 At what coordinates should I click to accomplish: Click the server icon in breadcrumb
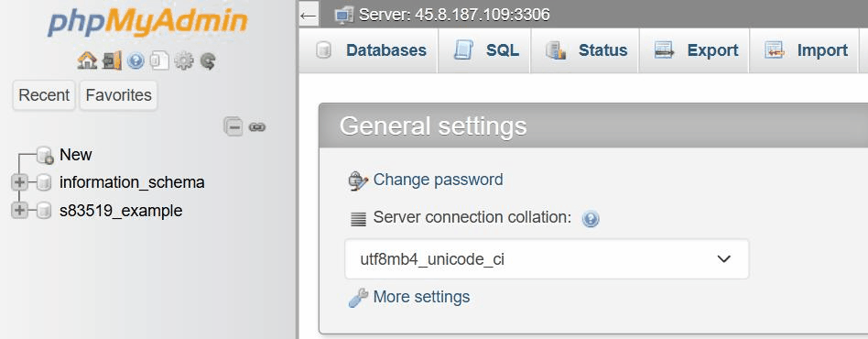click(x=344, y=15)
